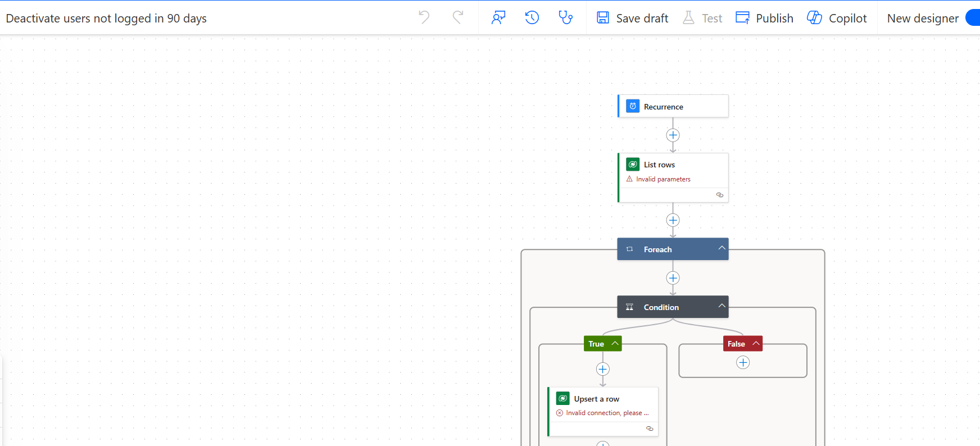
Task: Click the connection link icon on Upsert a row
Action: point(650,429)
